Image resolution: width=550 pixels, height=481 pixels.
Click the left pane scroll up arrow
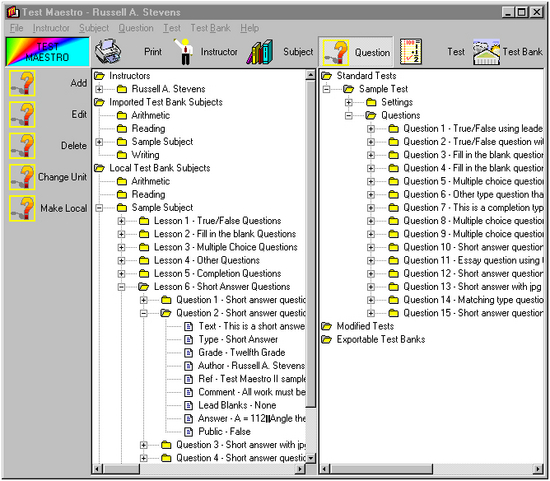pyautogui.click(x=311, y=75)
